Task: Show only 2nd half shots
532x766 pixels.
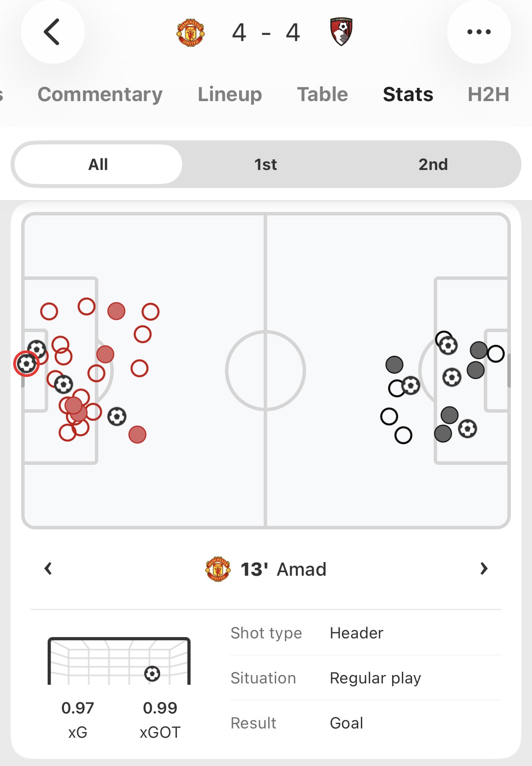Action: (x=433, y=165)
